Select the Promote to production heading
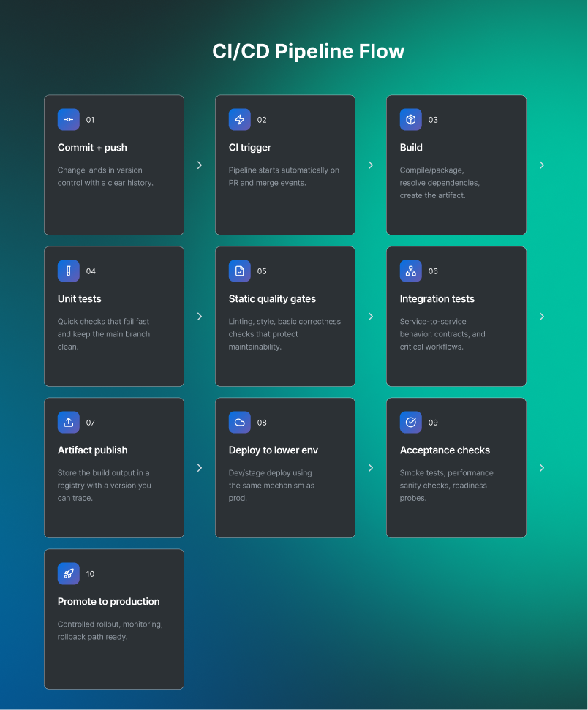588x710 pixels. click(109, 602)
